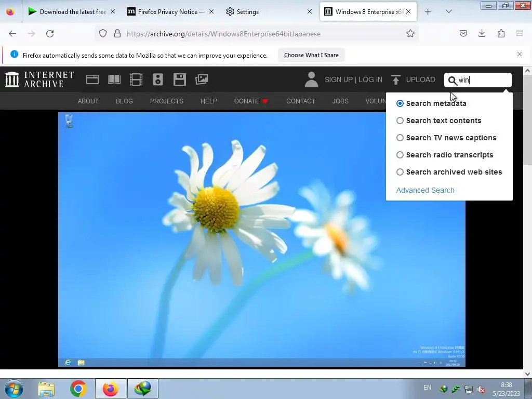Dismiss the Firefox data notification bar
This screenshot has height=399, width=532.
tap(520, 54)
